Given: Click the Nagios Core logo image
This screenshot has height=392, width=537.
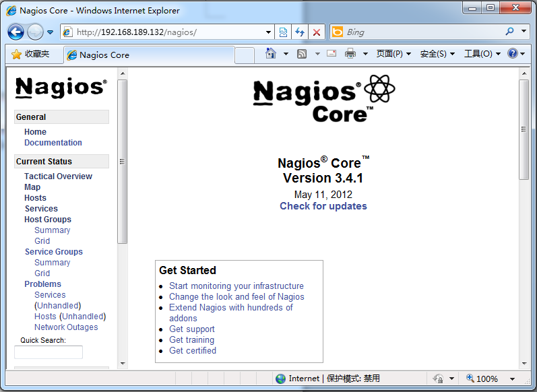Looking at the screenshot, I should pyautogui.click(x=324, y=99).
